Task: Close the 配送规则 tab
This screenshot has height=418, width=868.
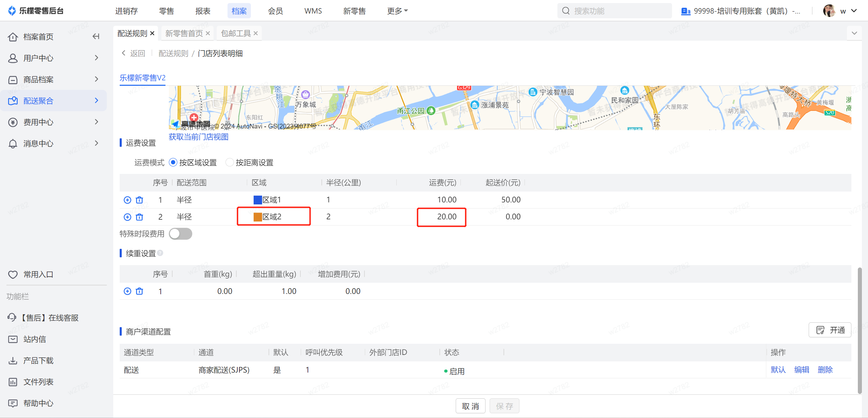Action: pos(152,33)
